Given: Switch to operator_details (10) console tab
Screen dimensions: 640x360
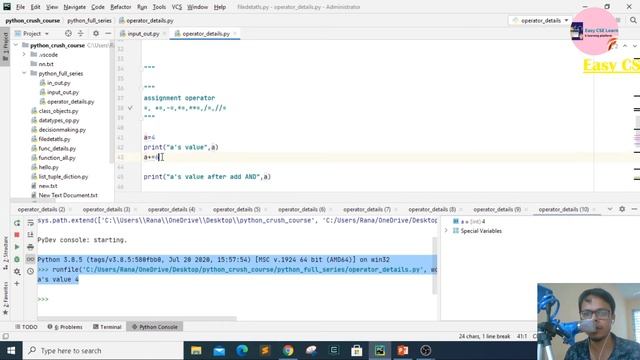Looking at the screenshot, I should (564, 209).
